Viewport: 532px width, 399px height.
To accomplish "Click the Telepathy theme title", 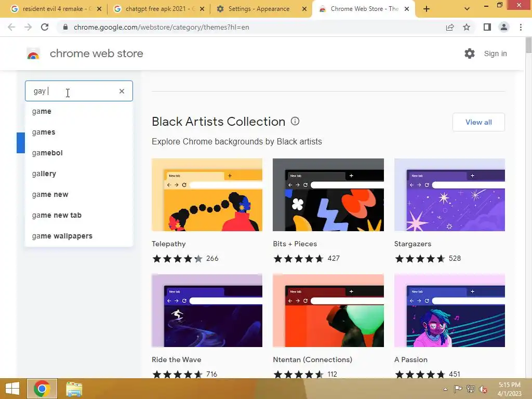I will 169,244.
